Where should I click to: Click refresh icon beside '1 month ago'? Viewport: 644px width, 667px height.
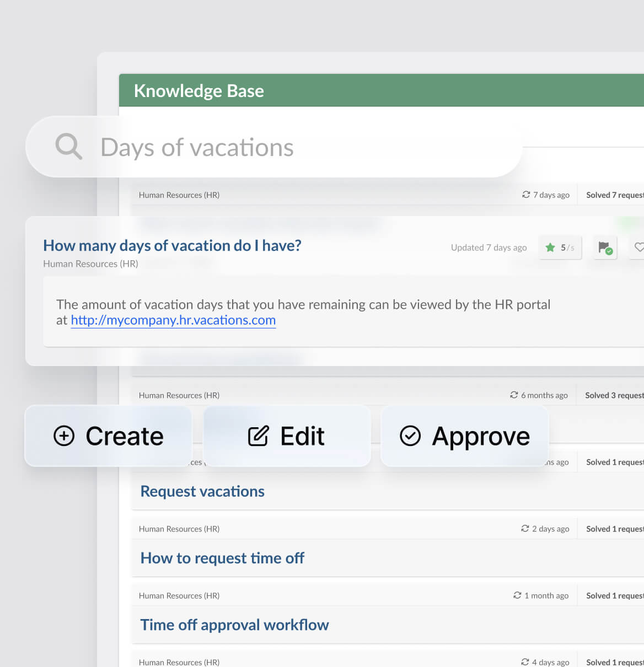tap(517, 595)
